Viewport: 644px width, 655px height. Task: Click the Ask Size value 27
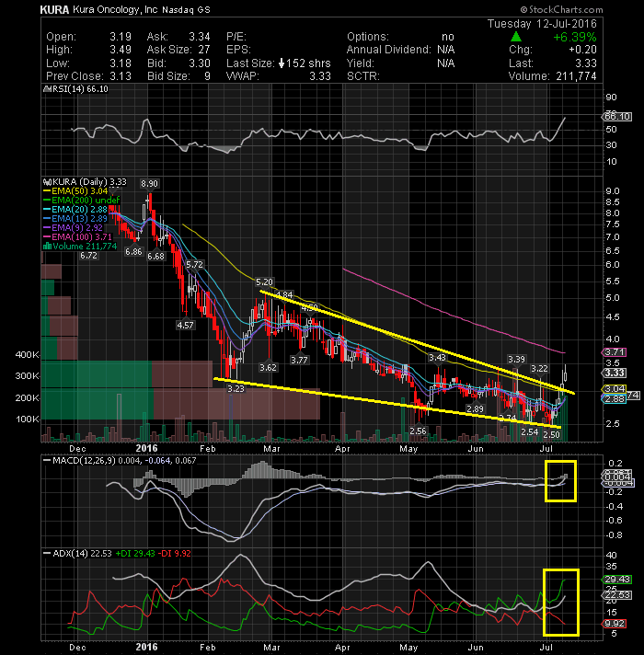point(204,50)
